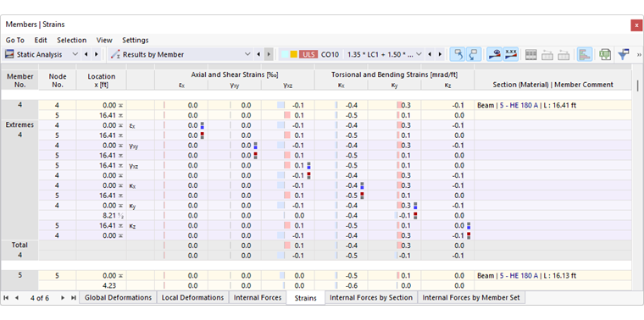This screenshot has width=644, height=320.
Task: Open the Edit menu
Action: click(41, 40)
